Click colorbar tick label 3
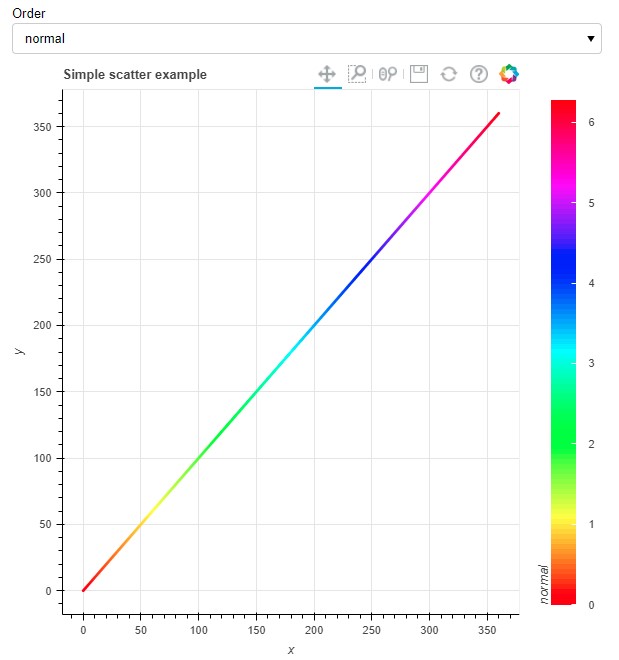The image size is (619, 660). pyautogui.click(x=591, y=363)
